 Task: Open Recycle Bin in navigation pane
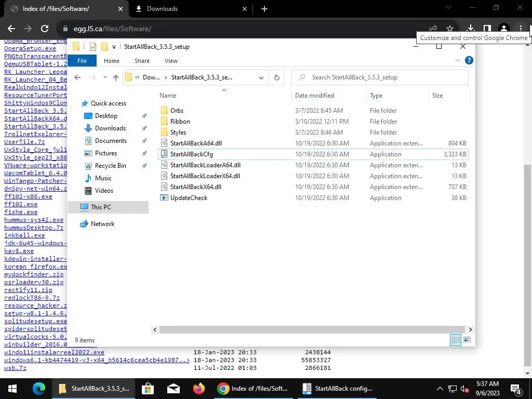(110, 166)
